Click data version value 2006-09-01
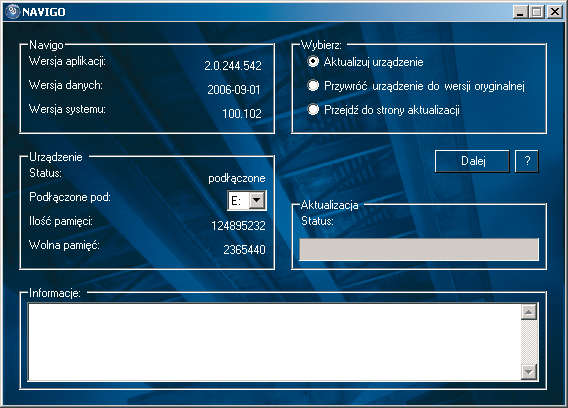Viewport: 568px width, 408px height. pos(234,89)
